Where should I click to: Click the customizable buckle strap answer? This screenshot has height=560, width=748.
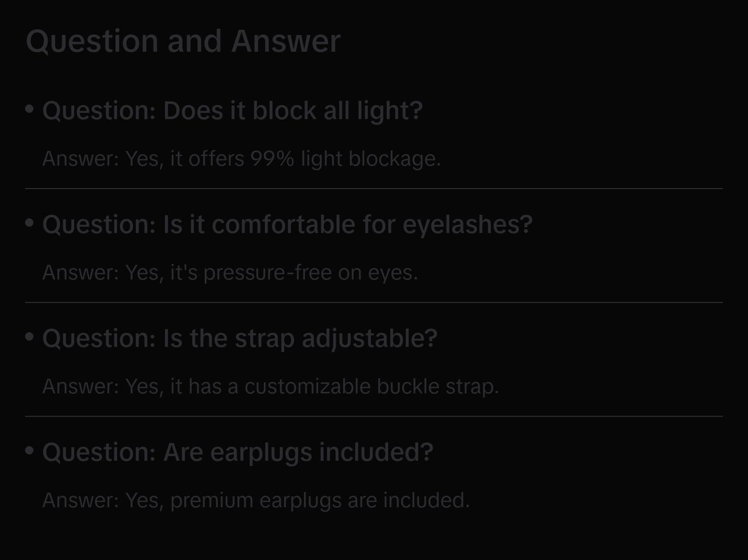click(271, 387)
